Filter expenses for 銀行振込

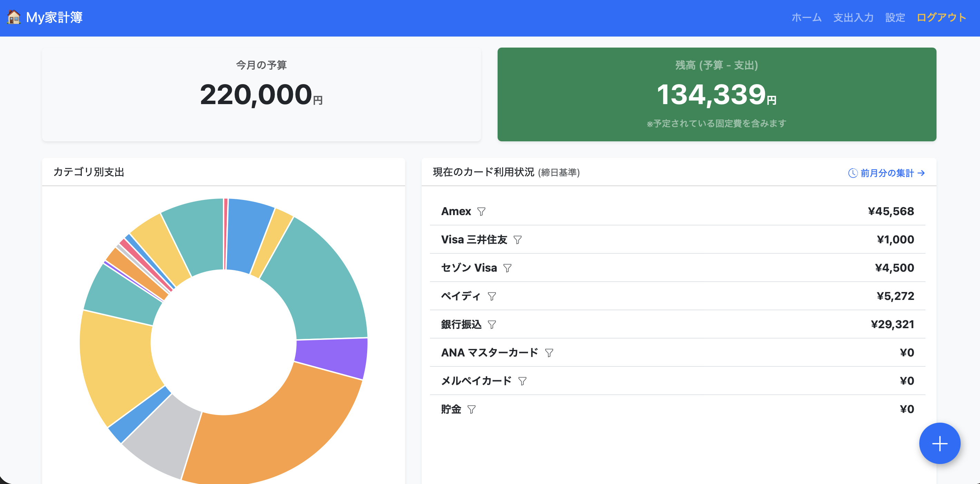click(493, 325)
